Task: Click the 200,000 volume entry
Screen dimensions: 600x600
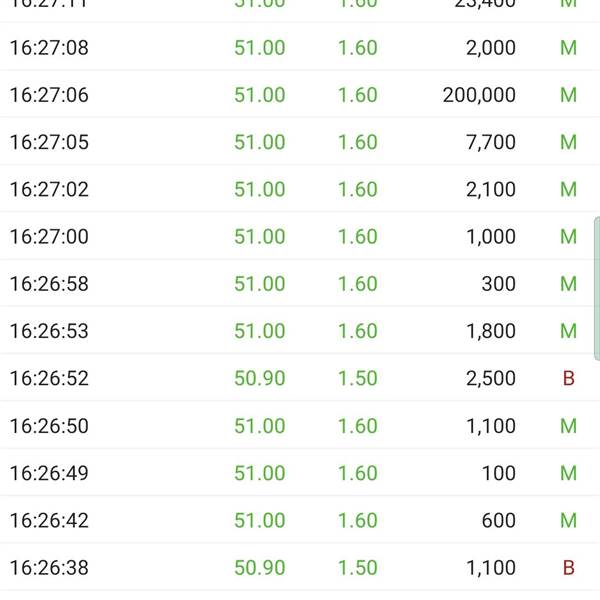Action: pyautogui.click(x=479, y=95)
